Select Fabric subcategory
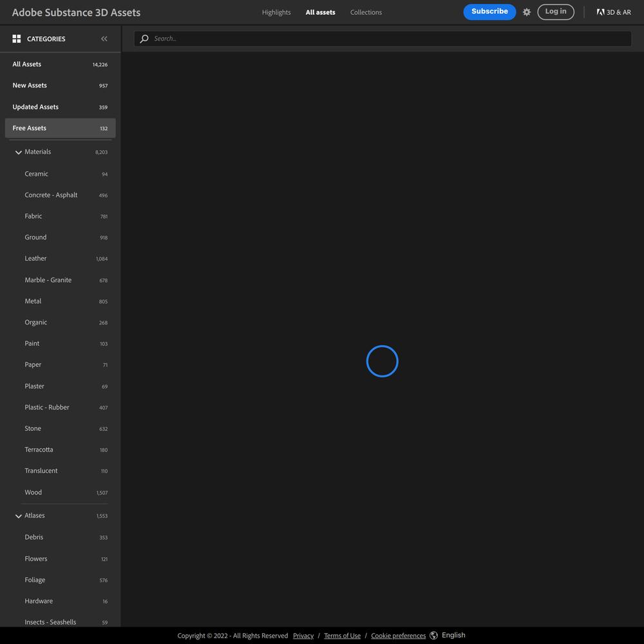The image size is (644, 644). [60, 216]
